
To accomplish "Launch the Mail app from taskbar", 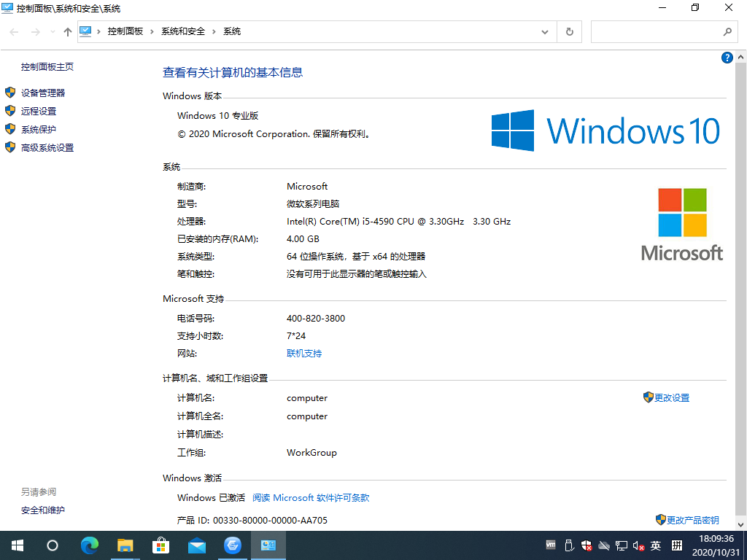I will [197, 545].
